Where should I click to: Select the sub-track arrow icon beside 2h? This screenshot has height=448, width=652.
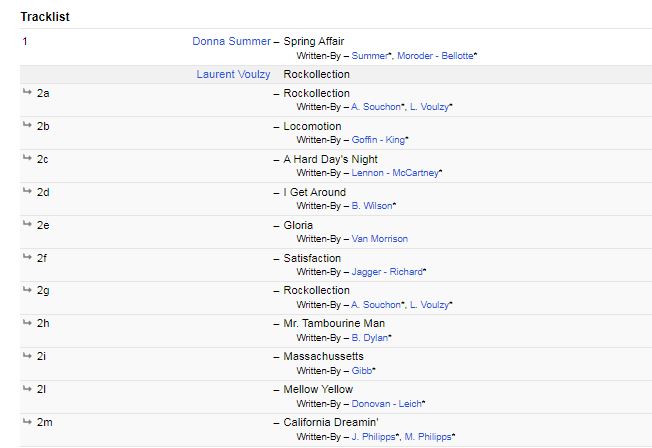point(27,324)
